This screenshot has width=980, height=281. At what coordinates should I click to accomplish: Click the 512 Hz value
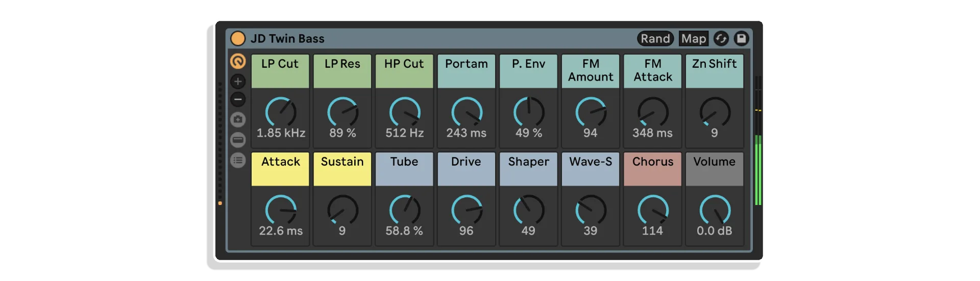point(405,133)
